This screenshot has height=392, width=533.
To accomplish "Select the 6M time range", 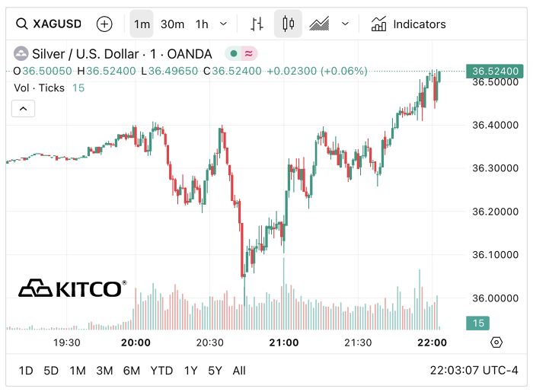I will point(132,371).
